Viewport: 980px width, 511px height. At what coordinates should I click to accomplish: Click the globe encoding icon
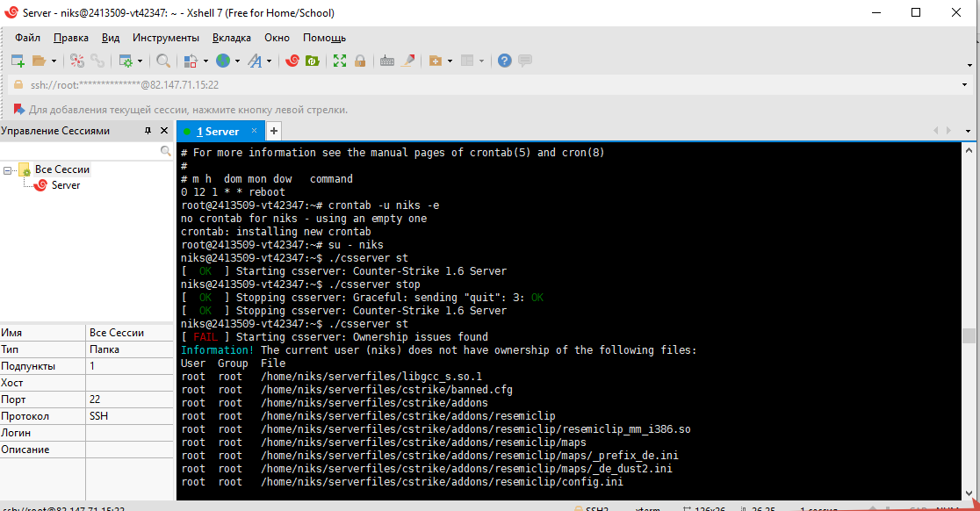coord(223,61)
